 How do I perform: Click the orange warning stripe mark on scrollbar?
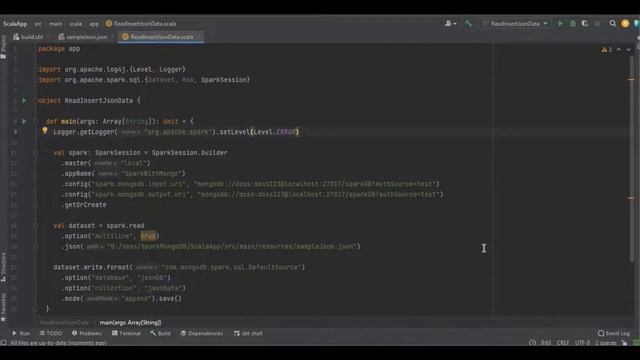point(631,80)
